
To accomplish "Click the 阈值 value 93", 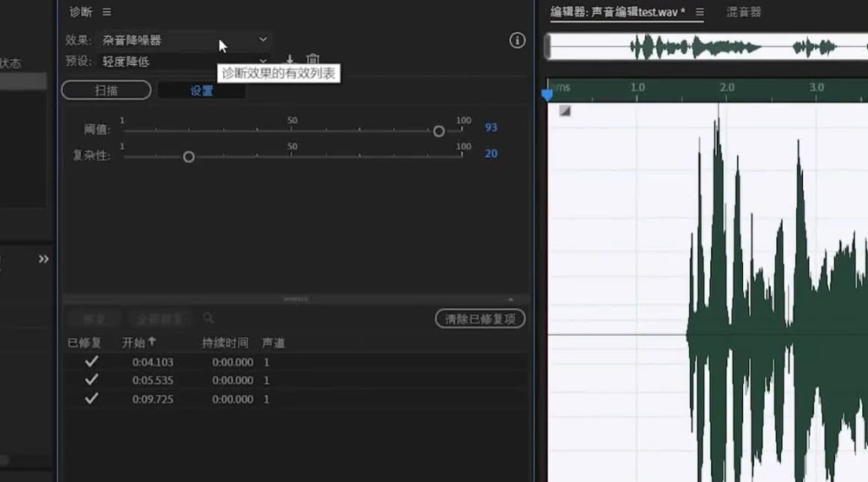I will 490,128.
